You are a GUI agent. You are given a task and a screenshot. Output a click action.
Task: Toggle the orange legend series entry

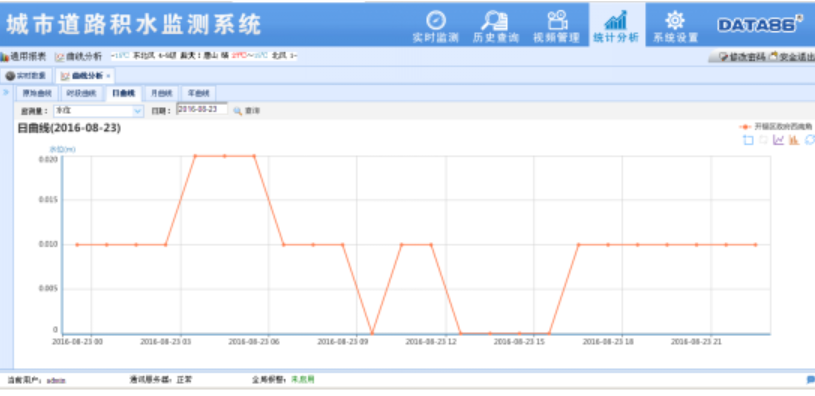(x=774, y=126)
